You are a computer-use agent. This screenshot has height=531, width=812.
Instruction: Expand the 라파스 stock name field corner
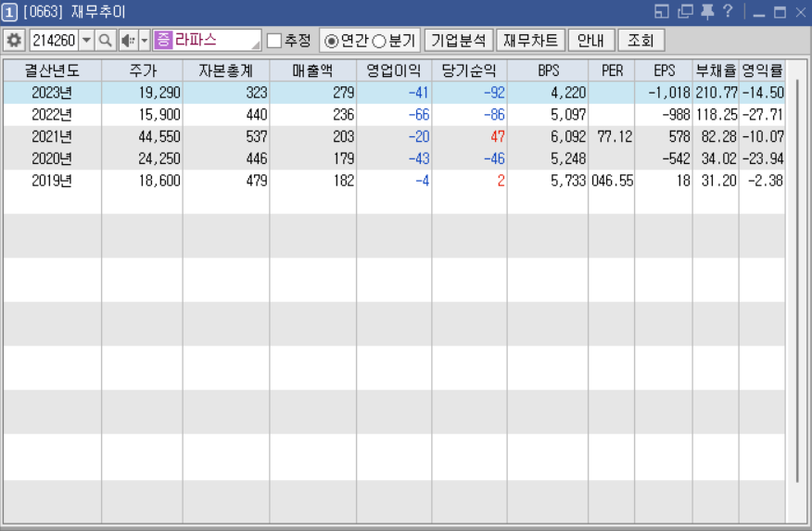(x=255, y=45)
